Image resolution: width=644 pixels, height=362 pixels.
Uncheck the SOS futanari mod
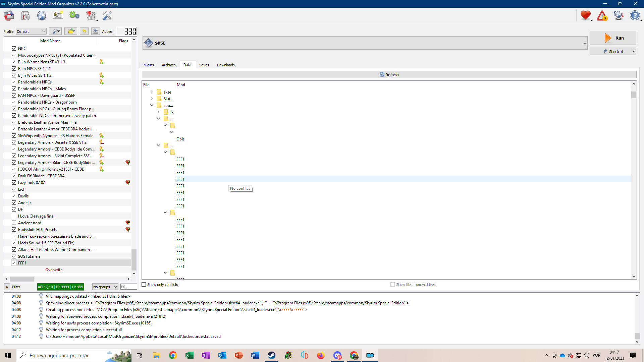14,256
